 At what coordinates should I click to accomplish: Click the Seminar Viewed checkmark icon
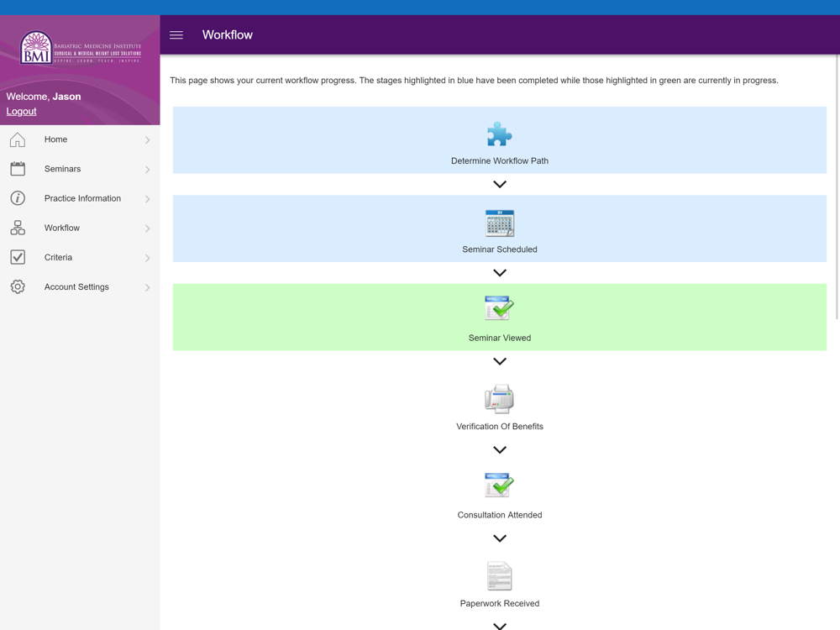click(499, 308)
